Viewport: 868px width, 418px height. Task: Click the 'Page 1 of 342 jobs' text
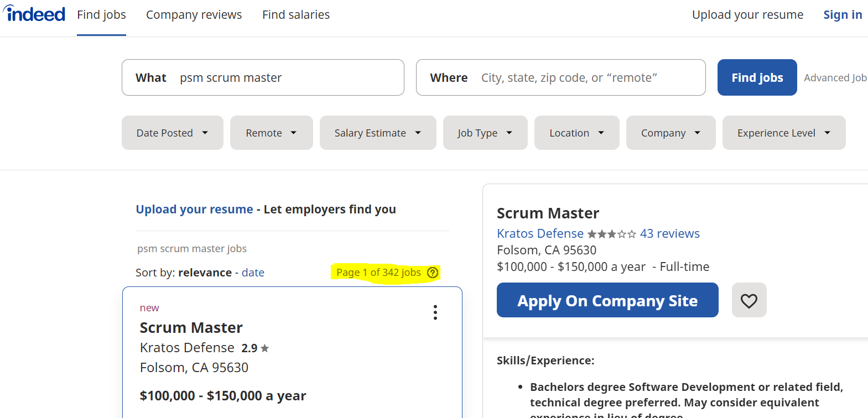coord(378,273)
